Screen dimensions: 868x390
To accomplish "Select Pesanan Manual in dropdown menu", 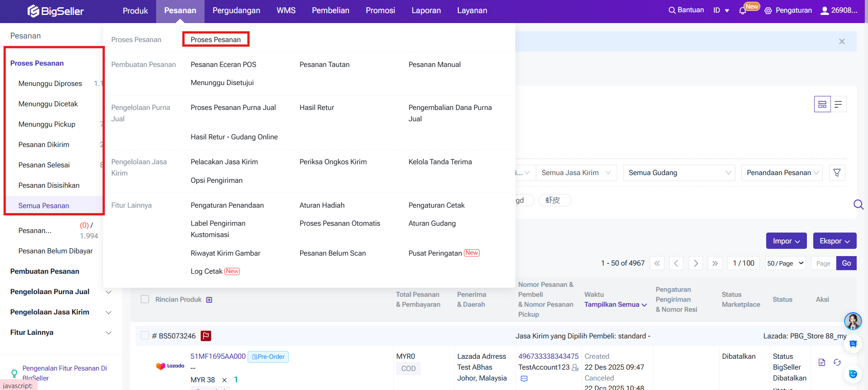I will (x=434, y=65).
